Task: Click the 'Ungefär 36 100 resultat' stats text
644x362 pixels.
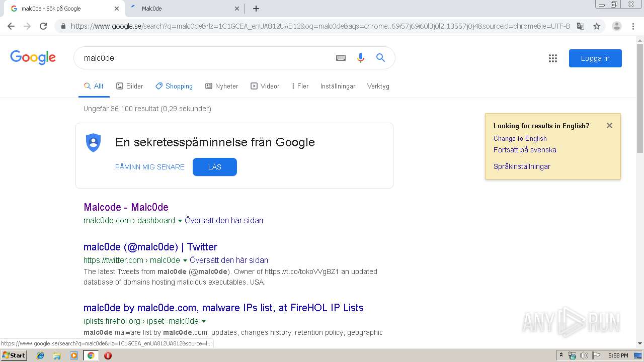Action: [147, 109]
